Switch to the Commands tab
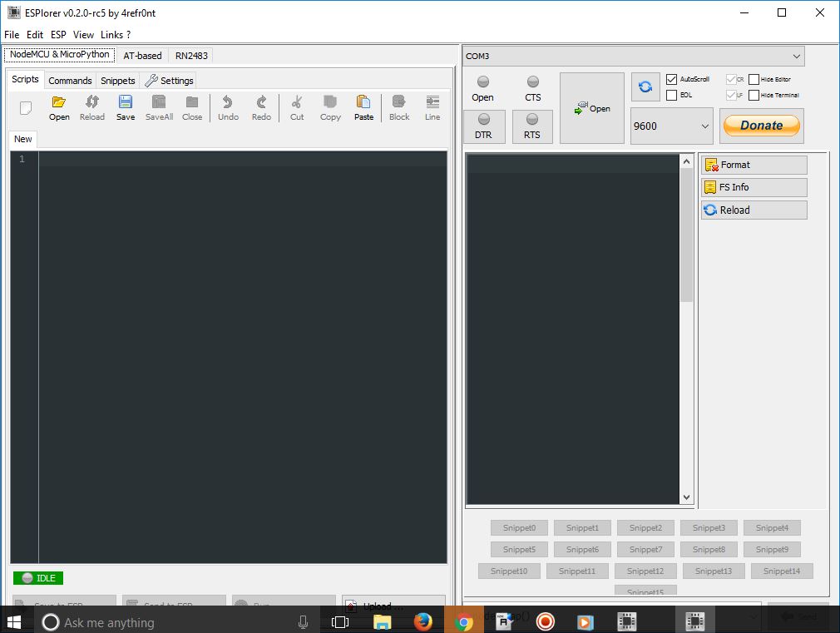Screen dimensions: 840x633 [x=70, y=81]
